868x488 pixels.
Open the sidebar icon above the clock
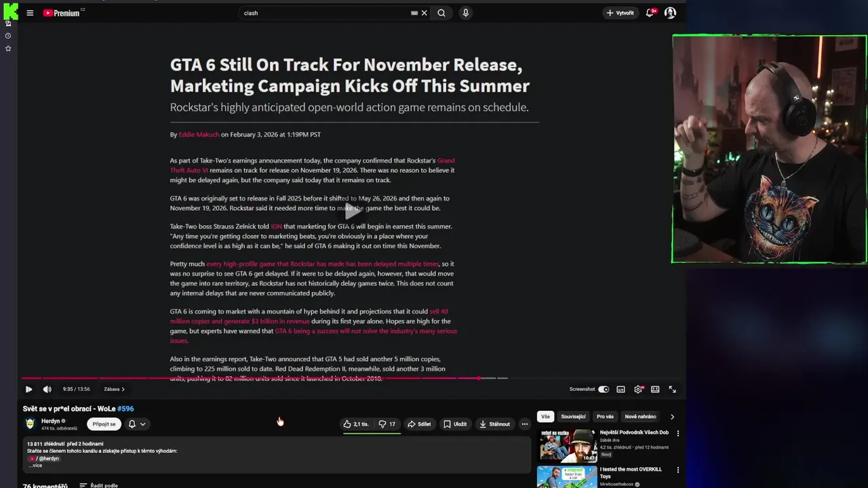(8, 24)
